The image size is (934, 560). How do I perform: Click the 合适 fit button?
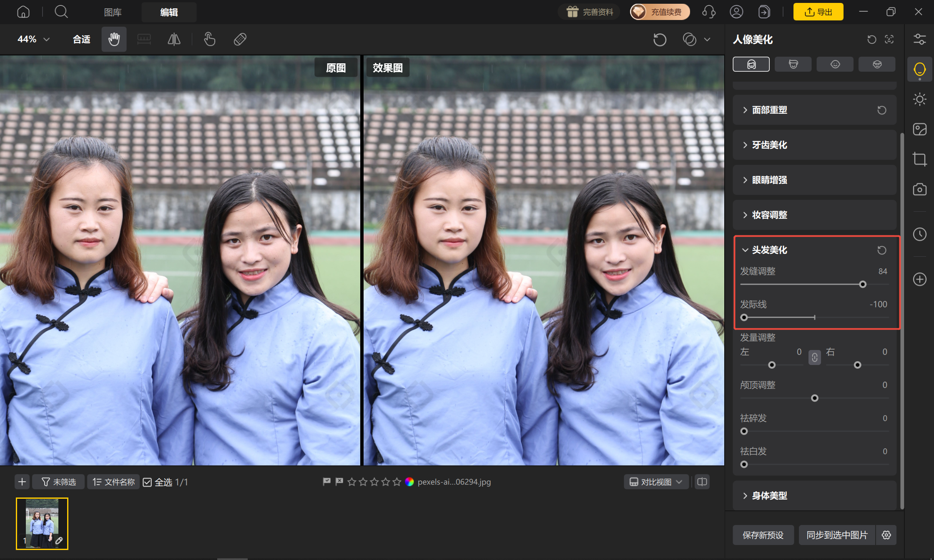coord(81,39)
